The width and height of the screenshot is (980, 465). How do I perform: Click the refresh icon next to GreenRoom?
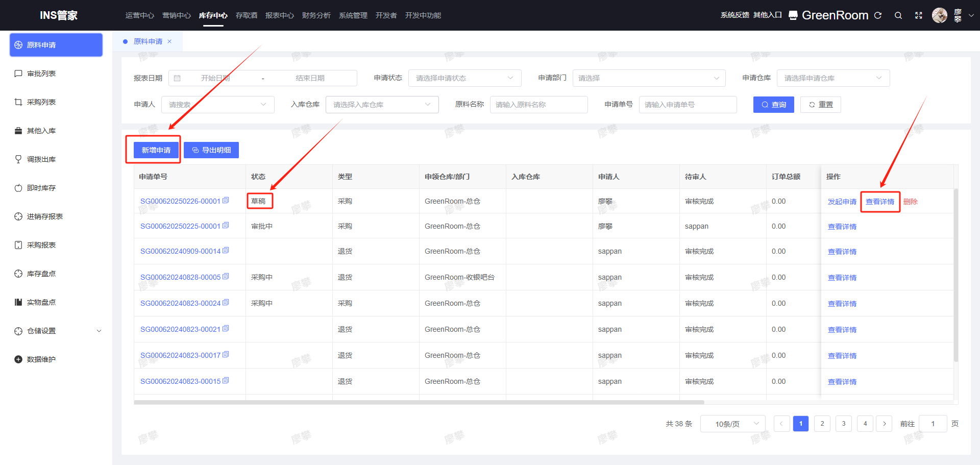(878, 15)
